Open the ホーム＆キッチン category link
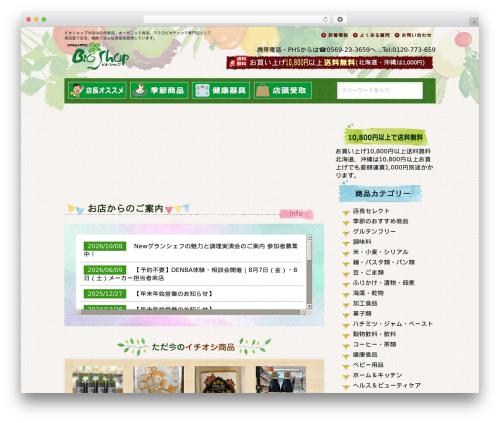 click(377, 375)
